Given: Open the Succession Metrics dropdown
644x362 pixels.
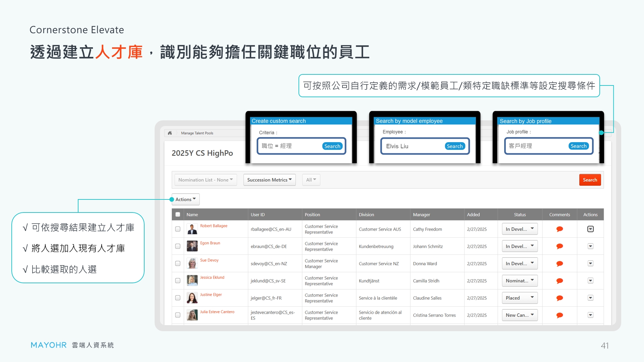Looking at the screenshot, I should click(269, 180).
